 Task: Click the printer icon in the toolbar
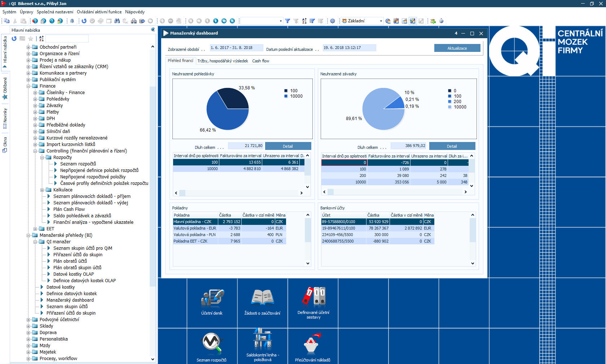coord(134,21)
